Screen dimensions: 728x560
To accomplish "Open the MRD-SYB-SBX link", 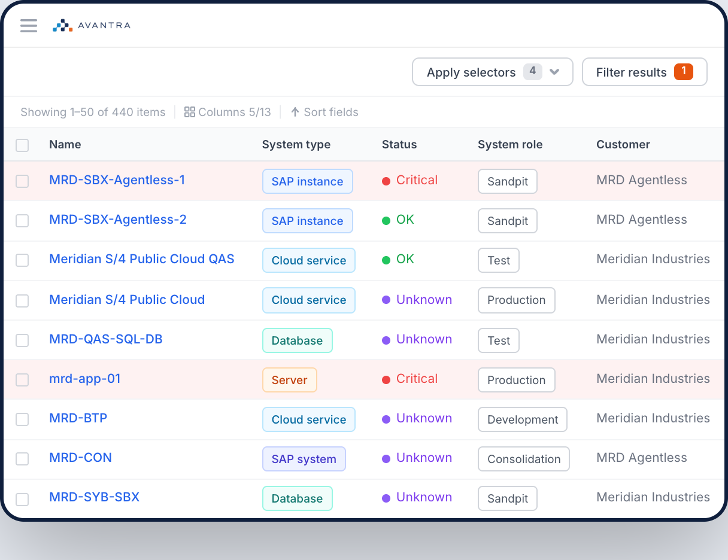I will pyautogui.click(x=95, y=497).
